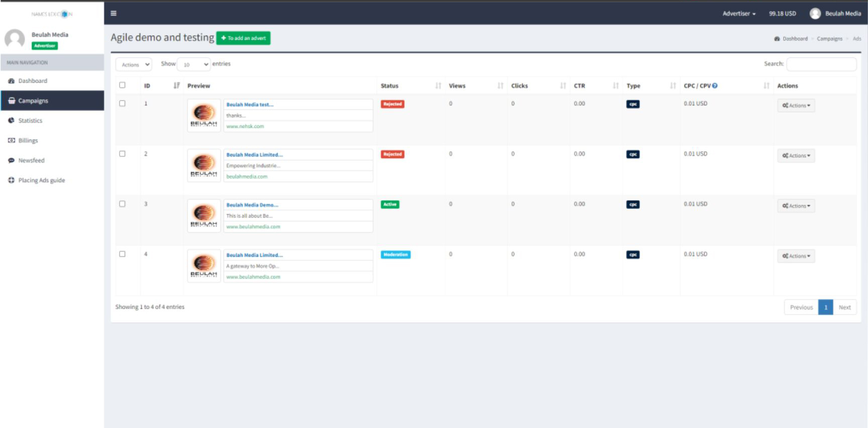
Task: Select checkbox for ad ID 4
Action: pyautogui.click(x=122, y=254)
